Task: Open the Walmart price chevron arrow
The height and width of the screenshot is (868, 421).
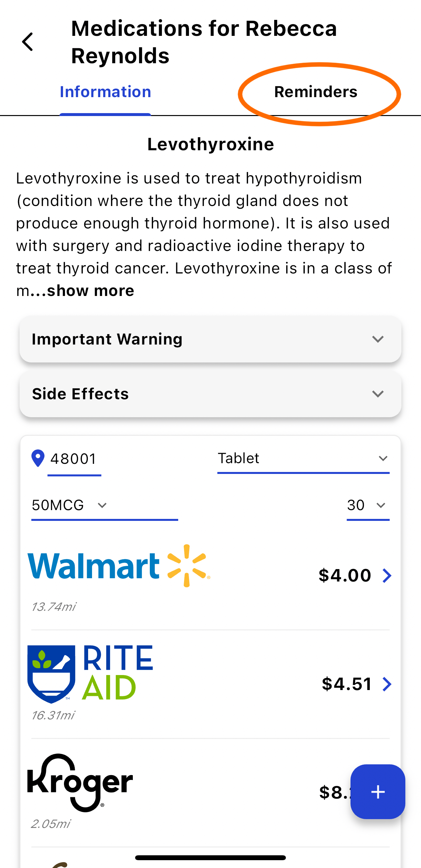Action: point(387,576)
